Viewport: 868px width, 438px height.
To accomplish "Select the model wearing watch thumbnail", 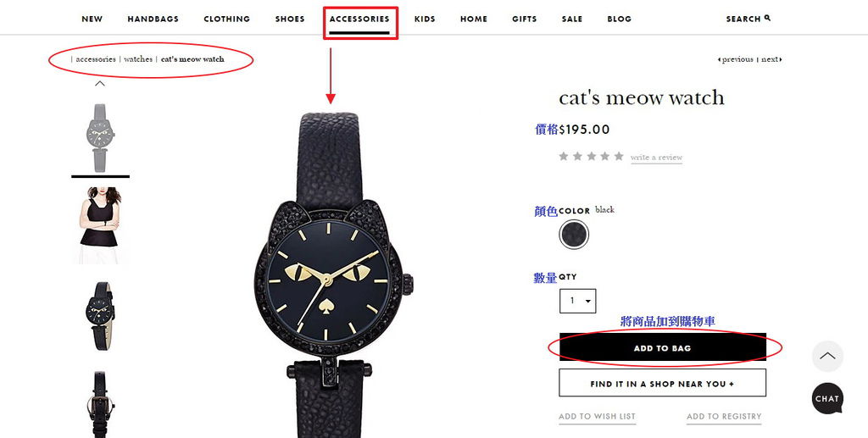I will 100,225.
